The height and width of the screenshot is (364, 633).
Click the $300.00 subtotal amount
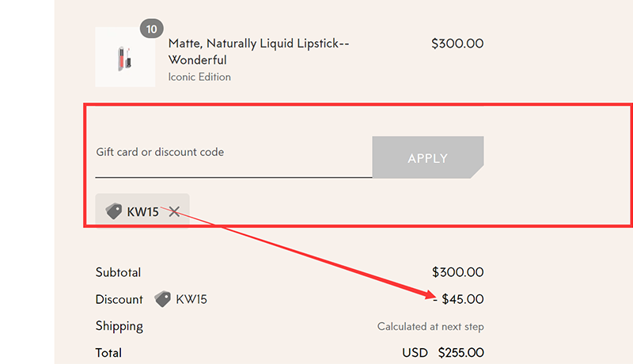[457, 272]
